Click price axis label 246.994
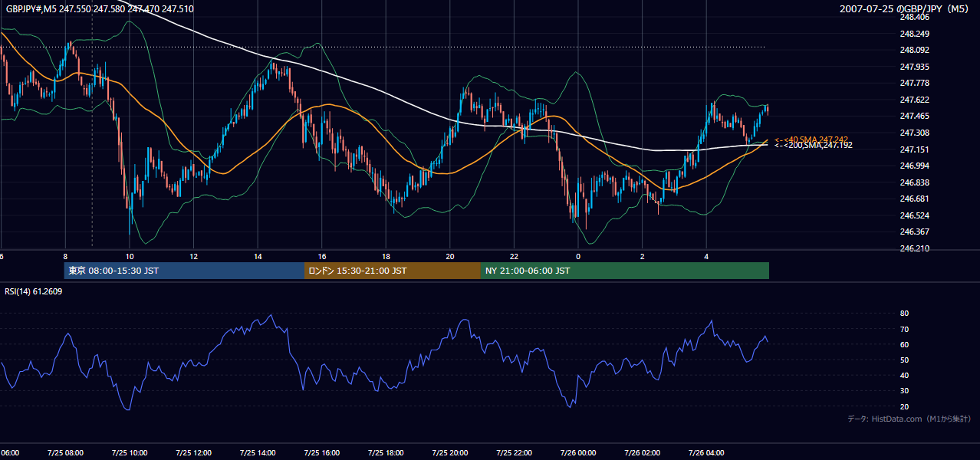 [x=915, y=166]
